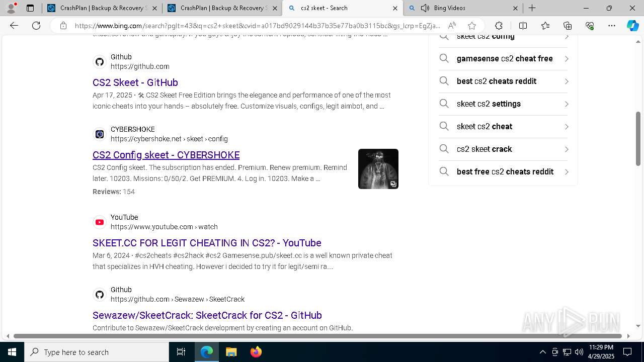Open the CS2 Skeet - GitHub result

[x=135, y=82]
